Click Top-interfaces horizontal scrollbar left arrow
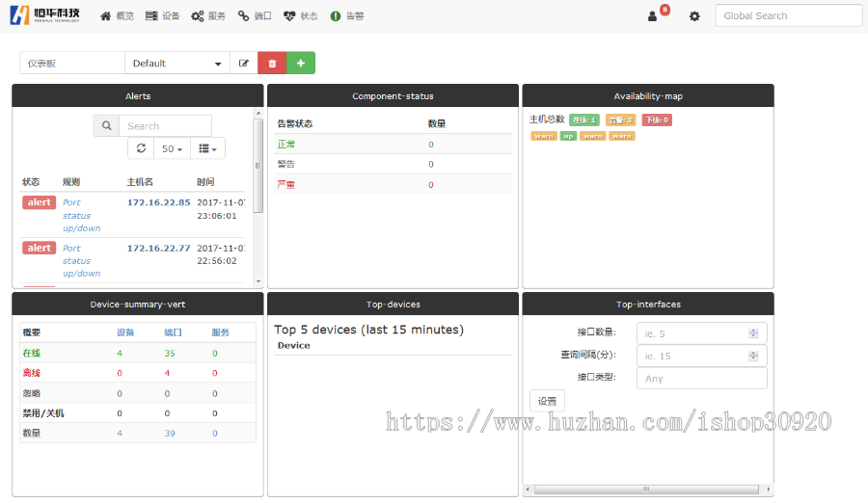The width and height of the screenshot is (868, 503). 528,490
